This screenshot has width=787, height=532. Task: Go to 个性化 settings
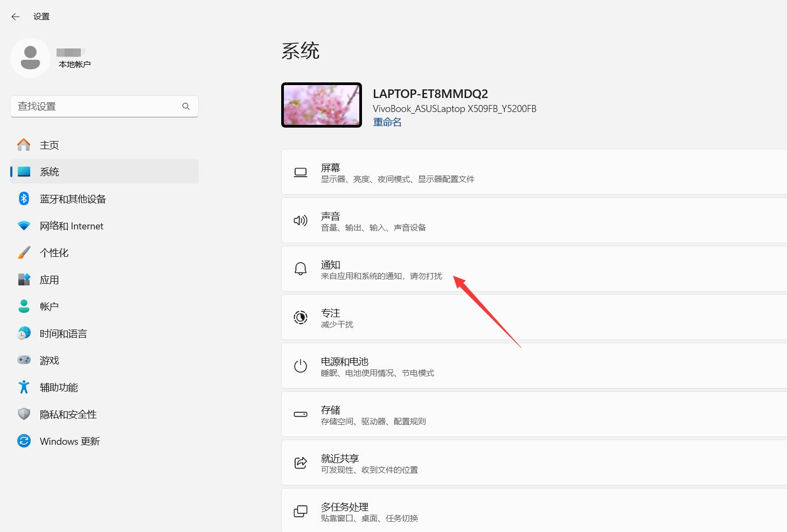click(x=105, y=253)
